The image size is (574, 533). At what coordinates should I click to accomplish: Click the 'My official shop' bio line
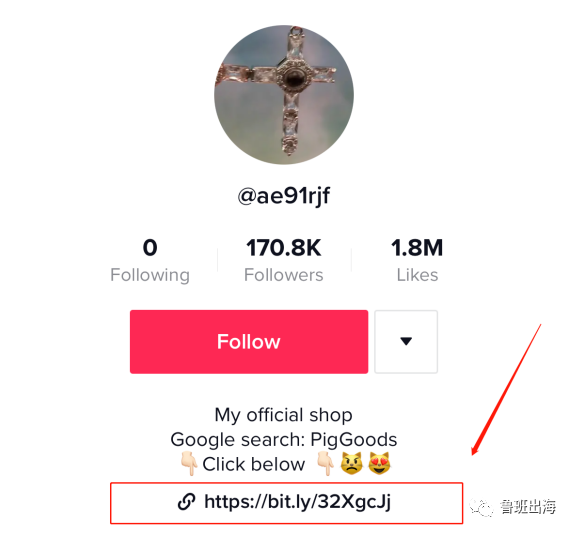pos(284,415)
